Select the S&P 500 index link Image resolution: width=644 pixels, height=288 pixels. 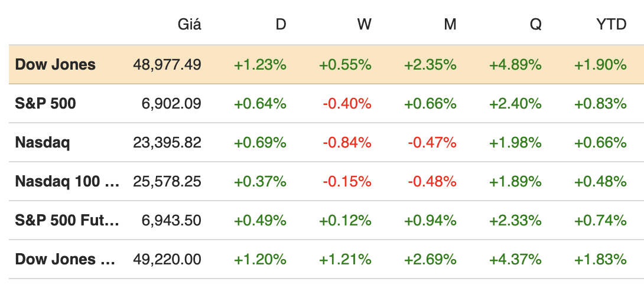[45, 104]
